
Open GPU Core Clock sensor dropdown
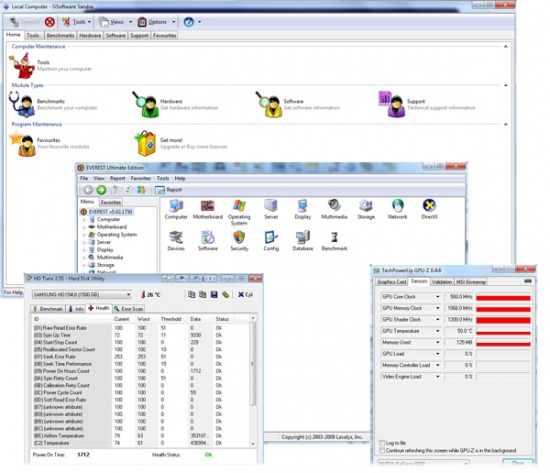coord(437,297)
